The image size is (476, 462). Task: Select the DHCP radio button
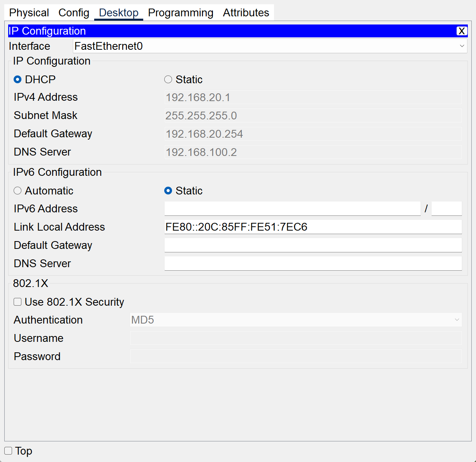tap(17, 79)
